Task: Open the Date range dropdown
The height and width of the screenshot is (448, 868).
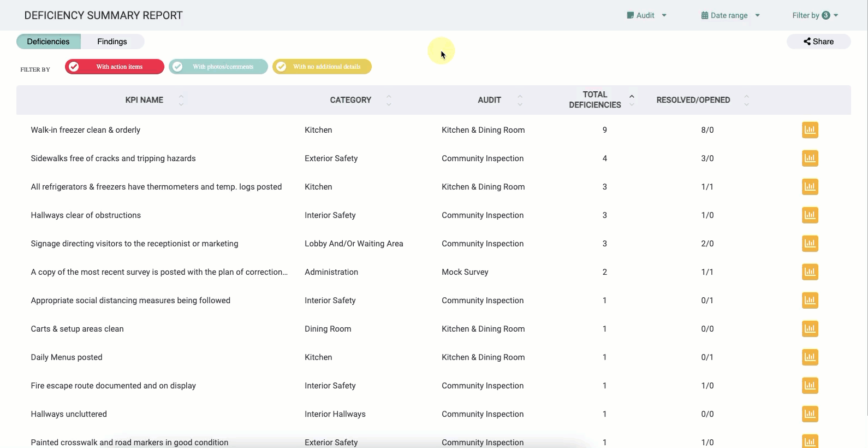Action: tap(730, 15)
